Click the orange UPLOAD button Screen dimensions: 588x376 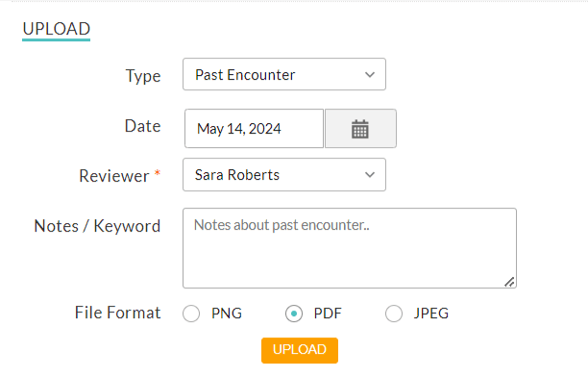click(x=300, y=350)
